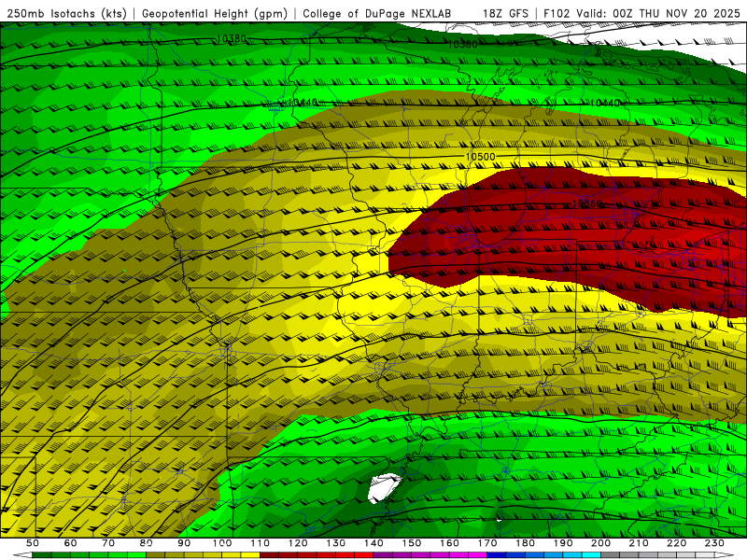Select the 'Geopotential Height (gpm)' header label

(215, 13)
